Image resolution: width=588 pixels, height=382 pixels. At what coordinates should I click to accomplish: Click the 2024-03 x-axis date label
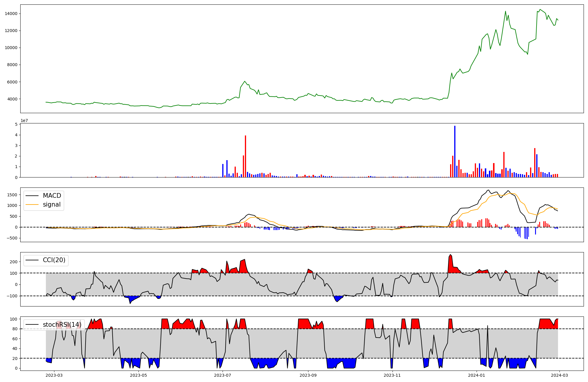[x=559, y=375]
